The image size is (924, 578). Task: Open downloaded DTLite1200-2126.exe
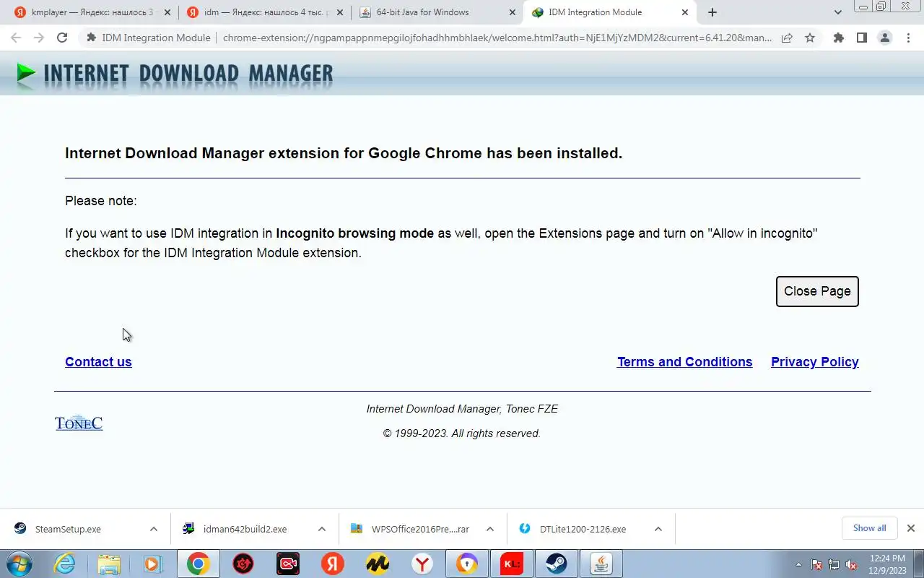click(x=583, y=529)
